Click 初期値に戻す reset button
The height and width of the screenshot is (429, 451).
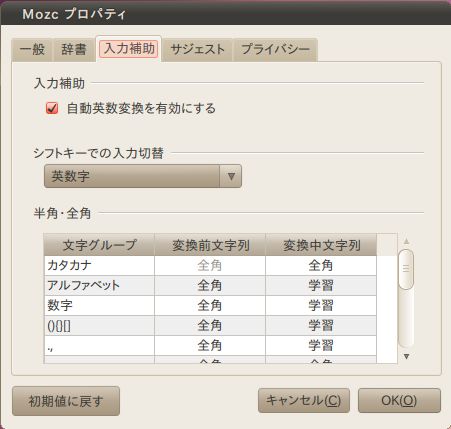66,401
